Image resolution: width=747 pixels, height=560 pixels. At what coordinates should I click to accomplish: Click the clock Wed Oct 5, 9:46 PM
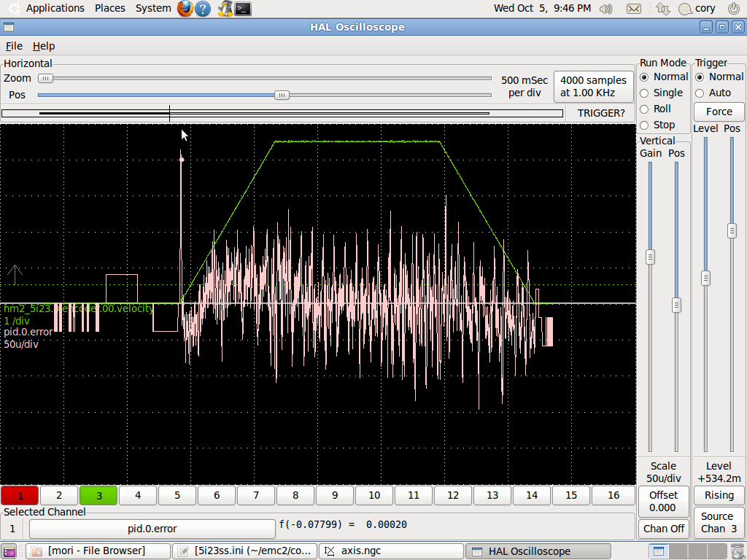tap(542, 8)
